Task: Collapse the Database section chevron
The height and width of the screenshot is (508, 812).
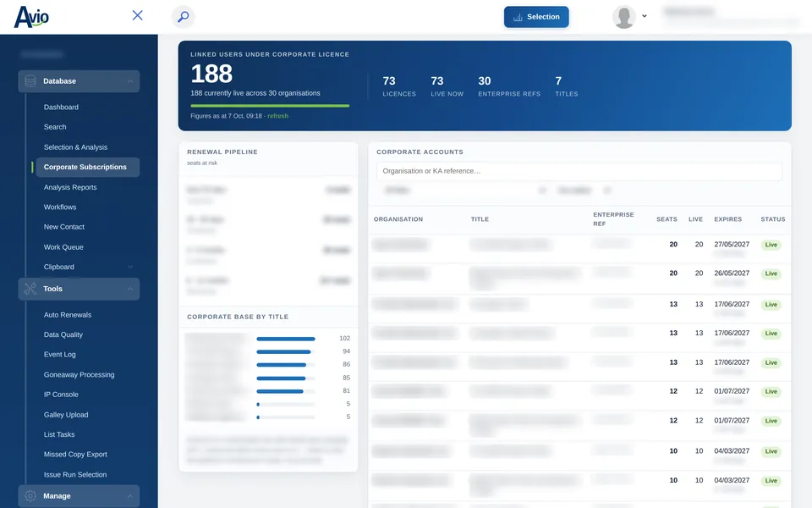Action: click(130, 81)
